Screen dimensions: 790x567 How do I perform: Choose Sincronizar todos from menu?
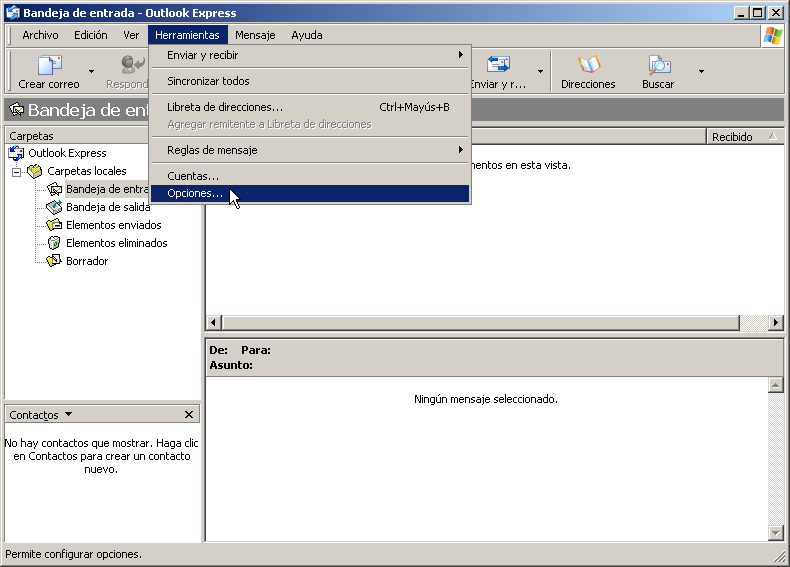pyautogui.click(x=310, y=81)
